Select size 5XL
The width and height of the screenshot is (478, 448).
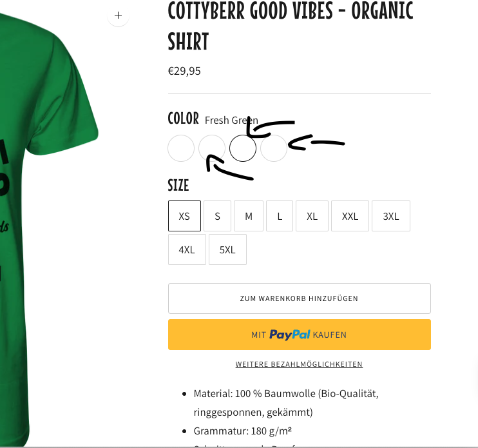click(227, 249)
